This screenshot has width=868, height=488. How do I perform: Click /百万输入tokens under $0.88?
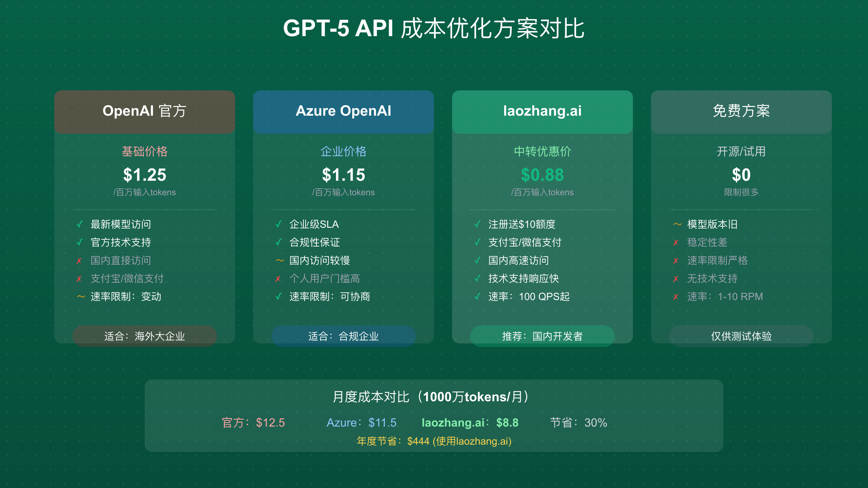[x=542, y=192]
